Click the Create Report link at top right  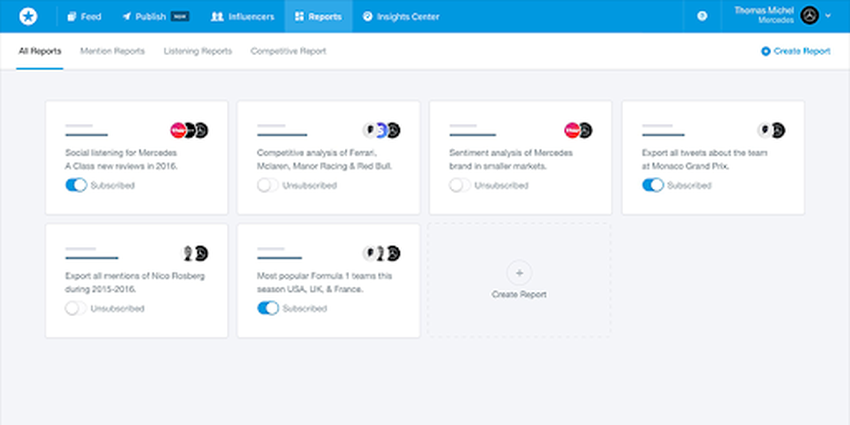(796, 51)
